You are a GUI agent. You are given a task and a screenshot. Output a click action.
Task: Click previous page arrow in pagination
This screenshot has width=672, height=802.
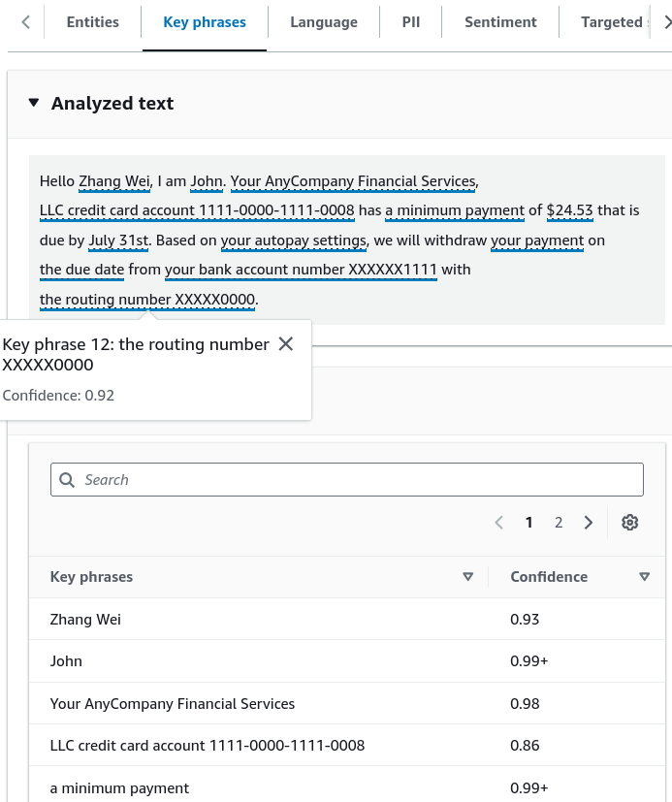click(499, 522)
